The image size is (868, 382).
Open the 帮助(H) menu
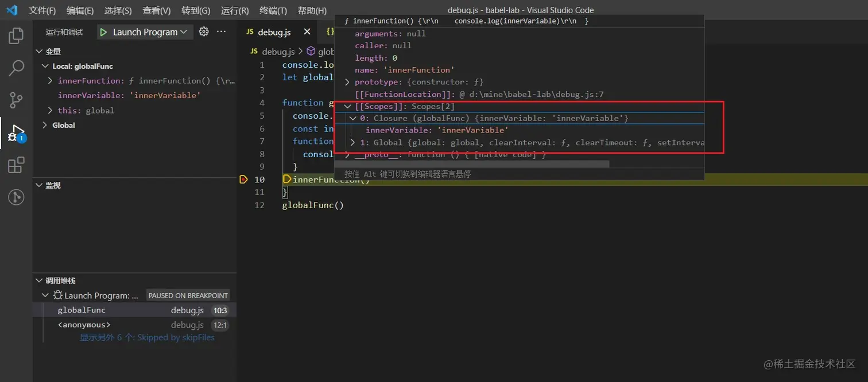pos(312,10)
